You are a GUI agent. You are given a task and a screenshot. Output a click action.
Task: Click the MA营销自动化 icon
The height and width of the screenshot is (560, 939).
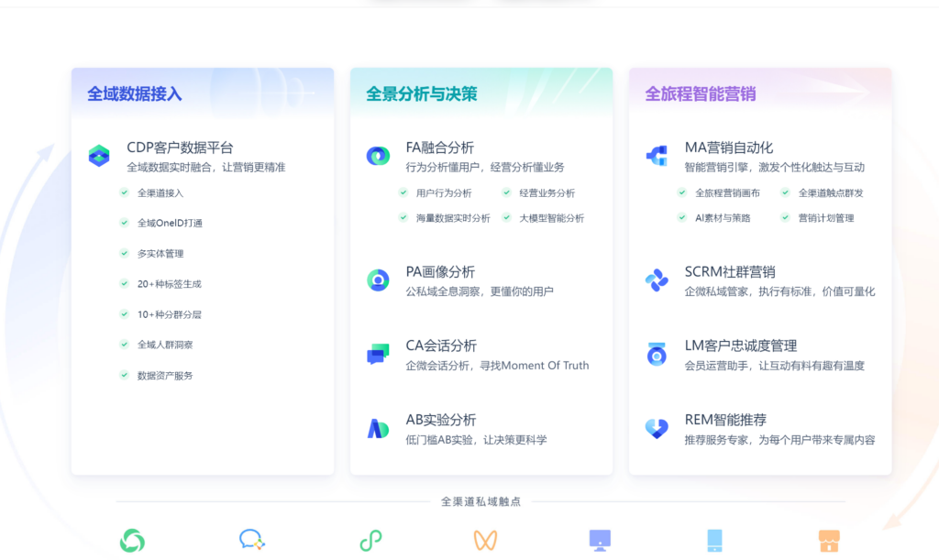(657, 156)
